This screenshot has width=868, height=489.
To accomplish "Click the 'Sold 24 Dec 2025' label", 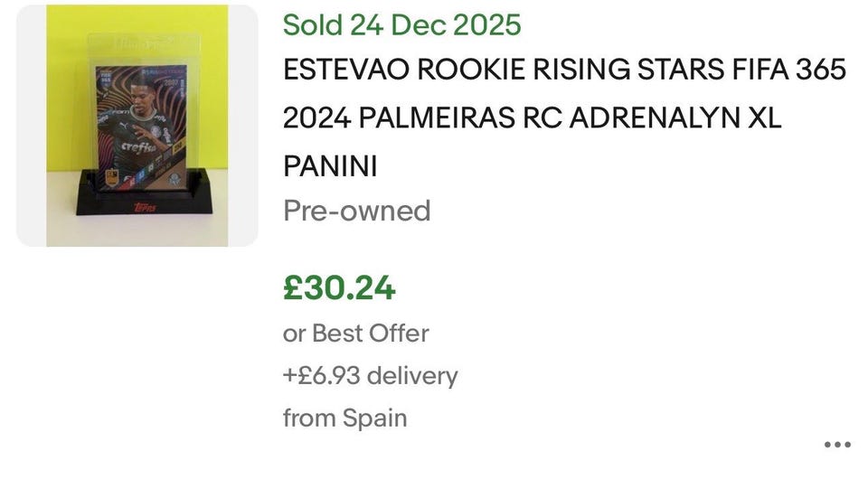I will [x=401, y=24].
